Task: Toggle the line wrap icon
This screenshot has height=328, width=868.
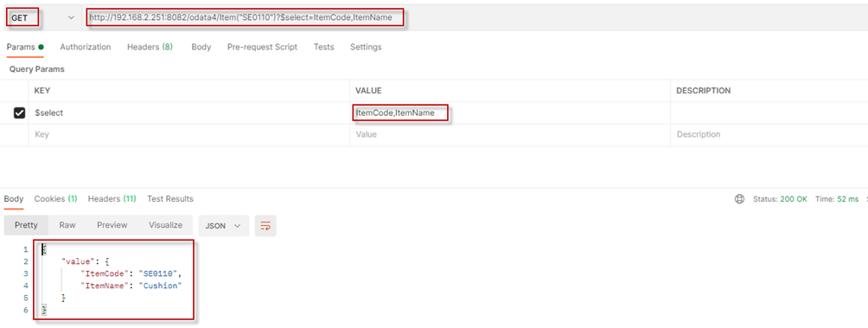Action: pos(265,226)
